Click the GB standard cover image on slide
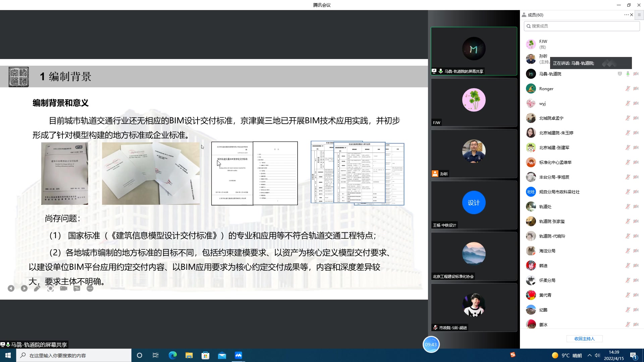 (x=65, y=173)
